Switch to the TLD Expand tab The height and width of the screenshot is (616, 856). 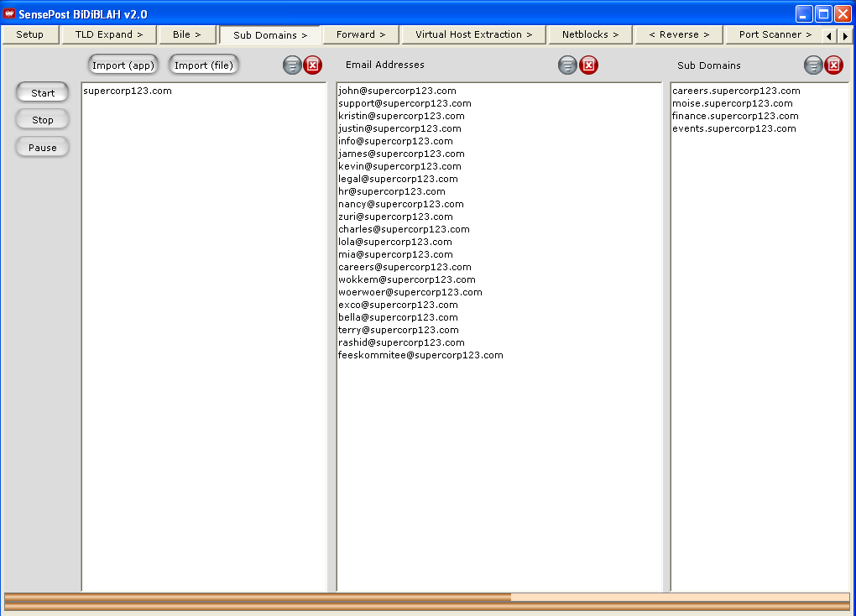click(109, 35)
